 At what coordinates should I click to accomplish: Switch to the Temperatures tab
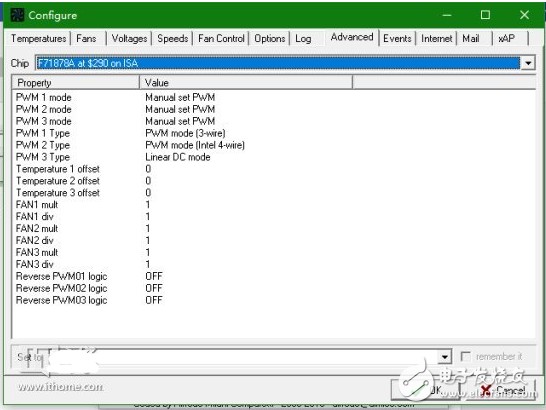(38, 38)
